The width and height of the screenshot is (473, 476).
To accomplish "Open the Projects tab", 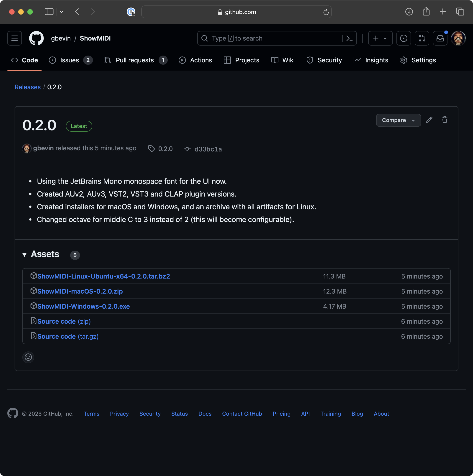I will tap(241, 60).
